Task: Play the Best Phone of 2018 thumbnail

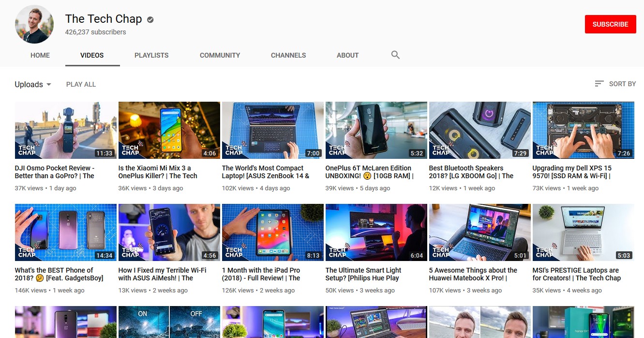Action: [66, 232]
